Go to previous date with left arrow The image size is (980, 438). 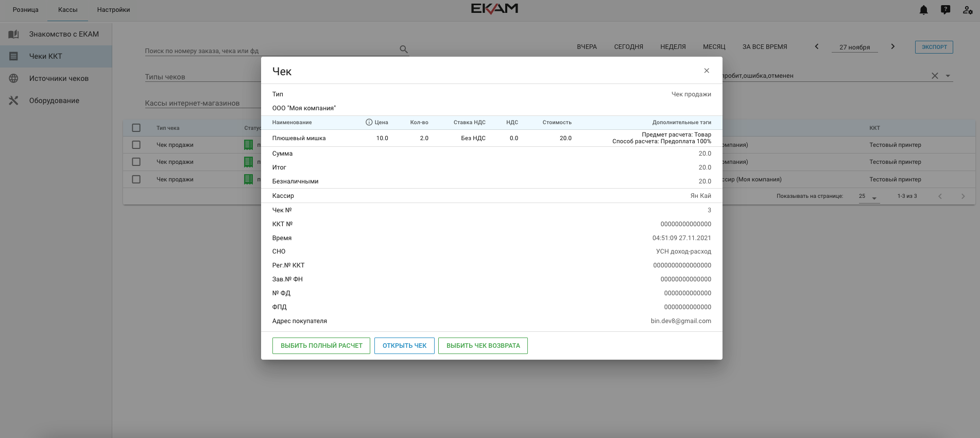(817, 46)
